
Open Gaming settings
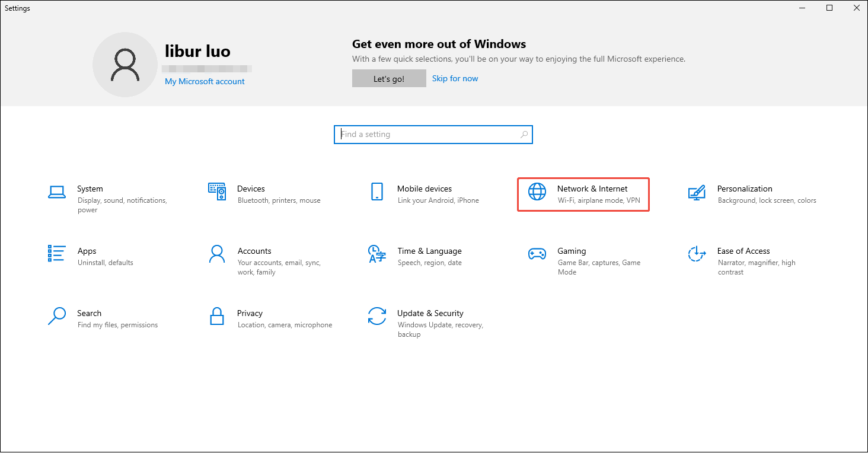click(572, 251)
